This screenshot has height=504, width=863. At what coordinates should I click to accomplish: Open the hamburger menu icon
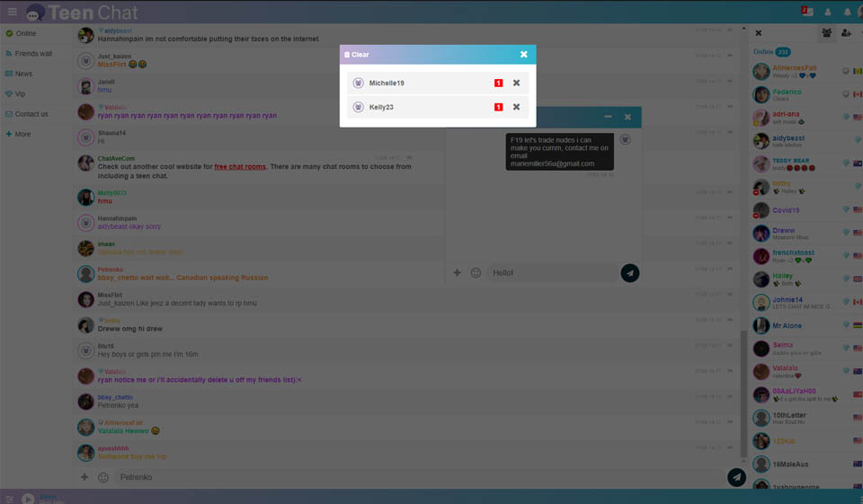click(13, 12)
